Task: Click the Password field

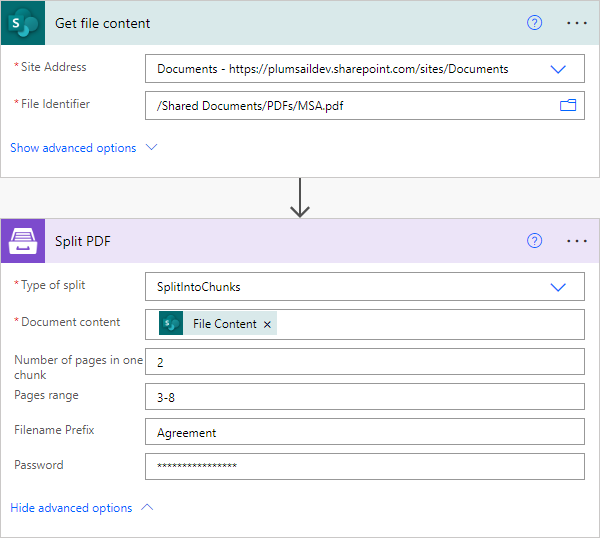Action: tap(365, 466)
